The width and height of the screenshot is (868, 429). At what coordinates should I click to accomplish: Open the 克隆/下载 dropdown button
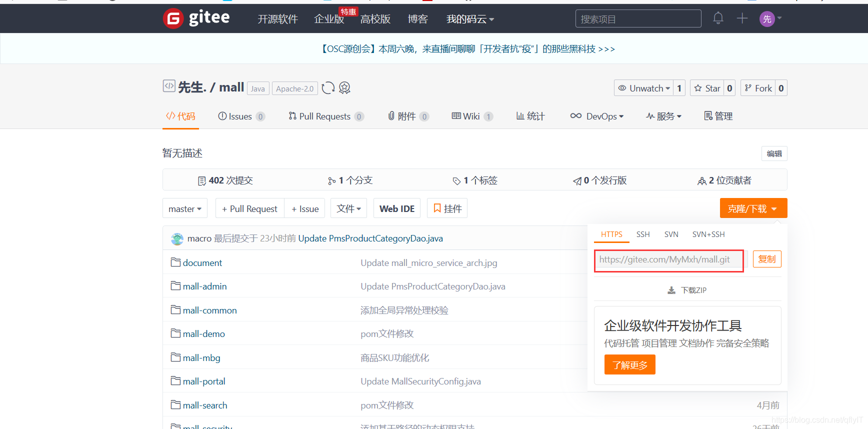(x=753, y=208)
